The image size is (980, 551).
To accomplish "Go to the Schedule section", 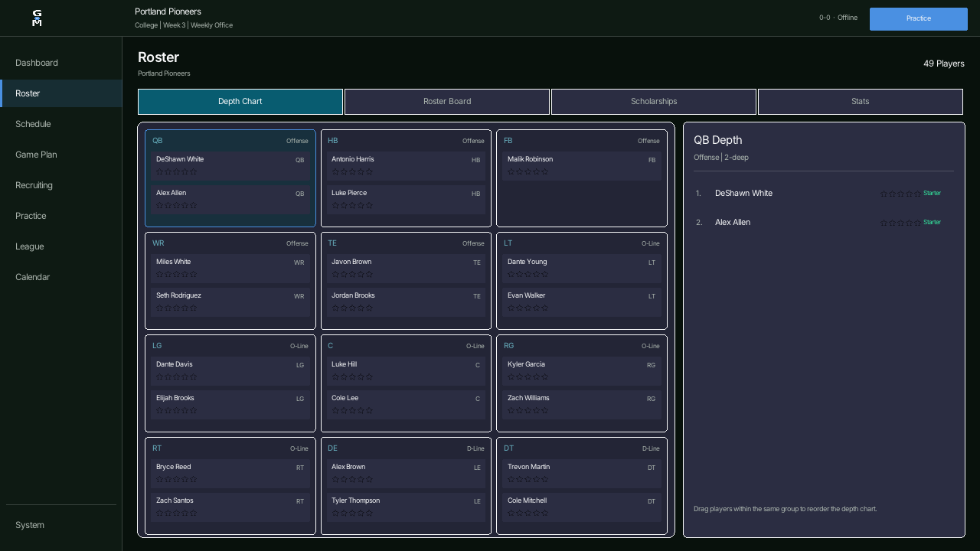I will pos(61,124).
